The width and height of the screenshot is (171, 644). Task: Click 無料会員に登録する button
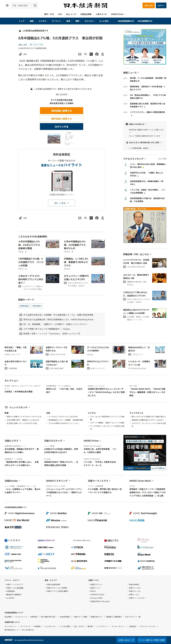pos(61,119)
